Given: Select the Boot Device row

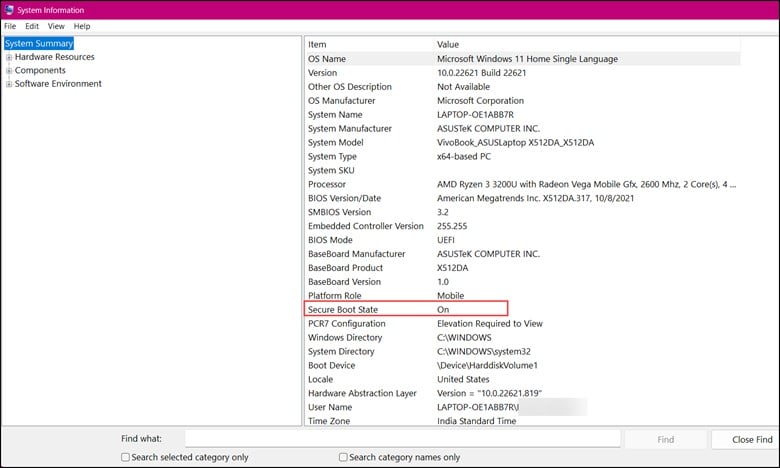Looking at the screenshot, I should pos(522,365).
